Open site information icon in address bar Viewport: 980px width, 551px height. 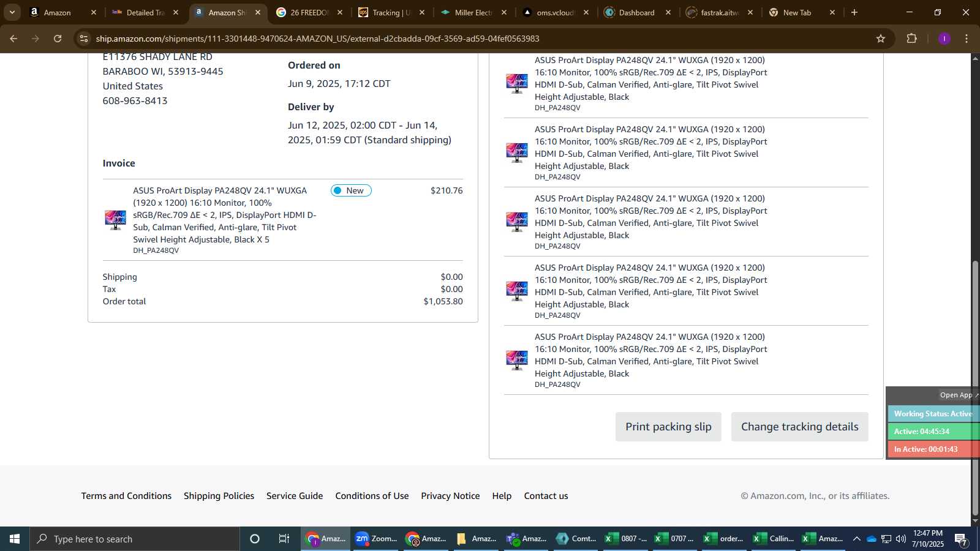tap(84, 39)
